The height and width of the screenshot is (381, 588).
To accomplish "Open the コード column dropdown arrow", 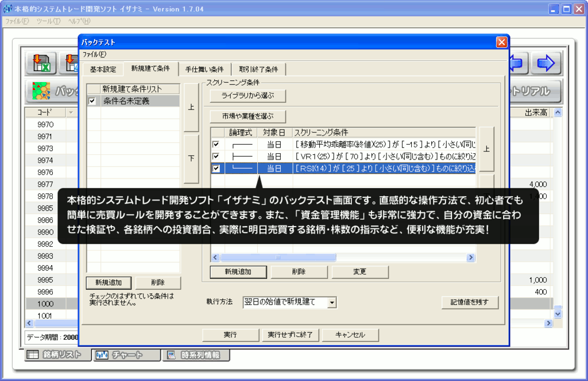I will pos(71,112).
